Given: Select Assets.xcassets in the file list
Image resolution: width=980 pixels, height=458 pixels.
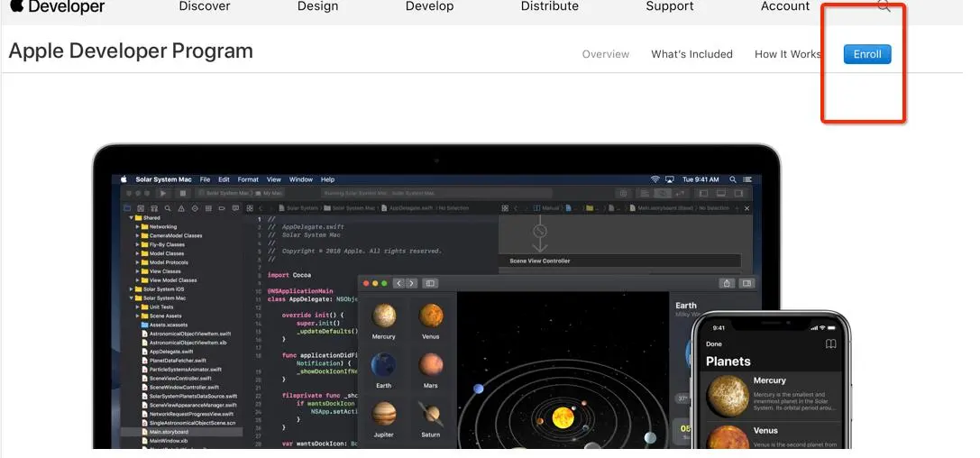Looking at the screenshot, I should 164,325.
